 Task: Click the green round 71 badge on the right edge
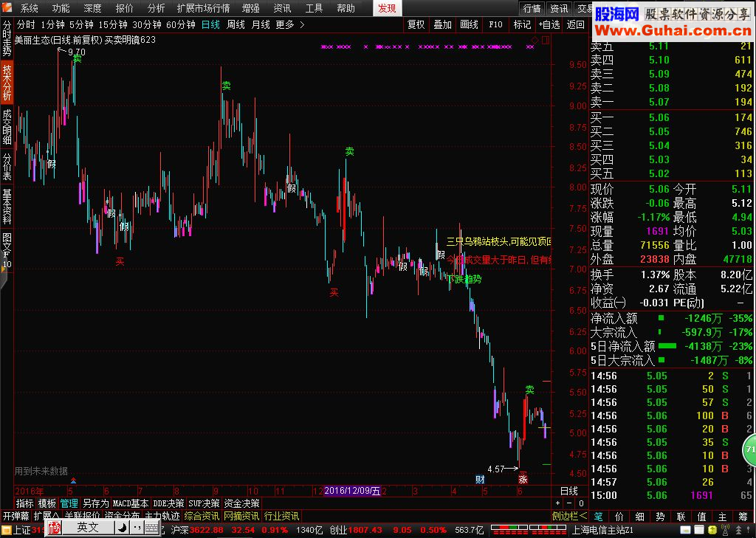click(749, 449)
